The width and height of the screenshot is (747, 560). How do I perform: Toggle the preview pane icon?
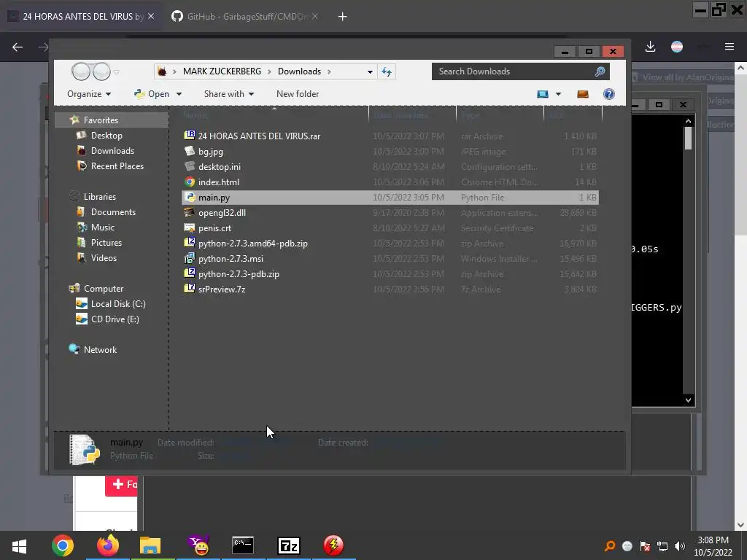pyautogui.click(x=583, y=94)
